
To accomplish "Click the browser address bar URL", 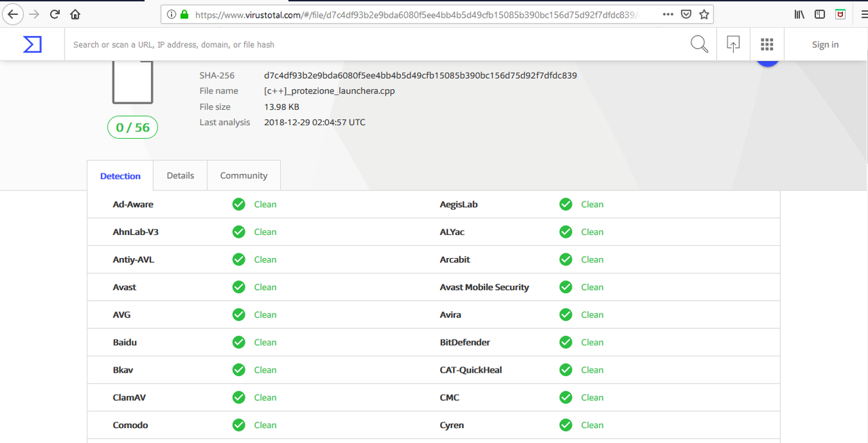I will click(416, 14).
